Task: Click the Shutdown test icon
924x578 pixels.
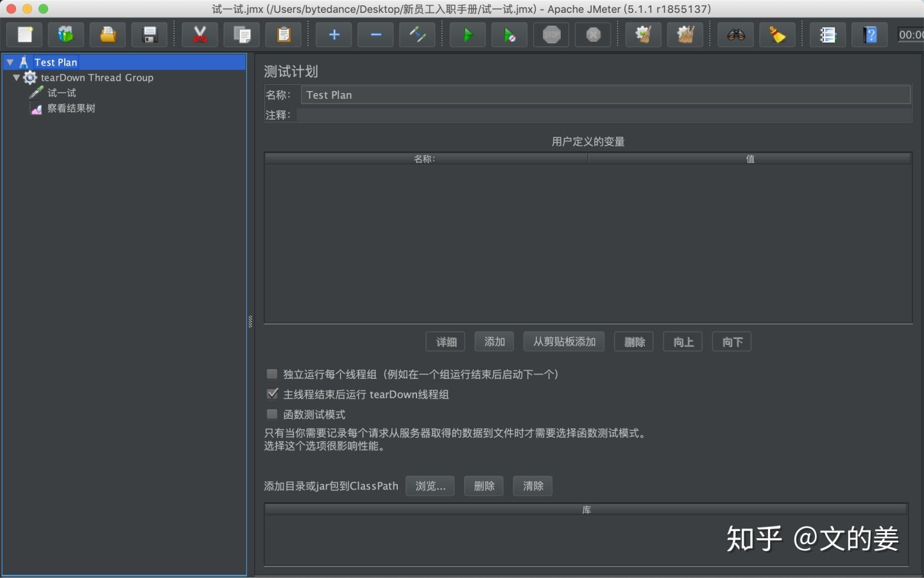Action: click(x=594, y=35)
